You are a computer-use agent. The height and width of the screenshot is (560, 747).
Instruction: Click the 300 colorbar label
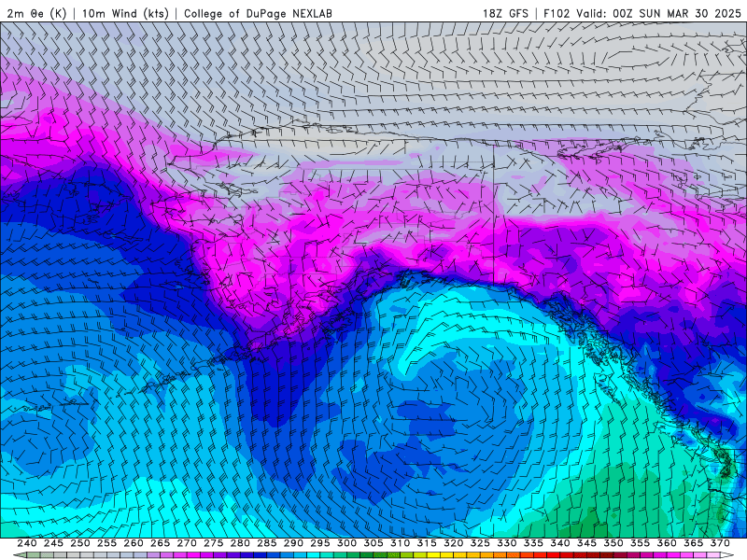click(346, 543)
